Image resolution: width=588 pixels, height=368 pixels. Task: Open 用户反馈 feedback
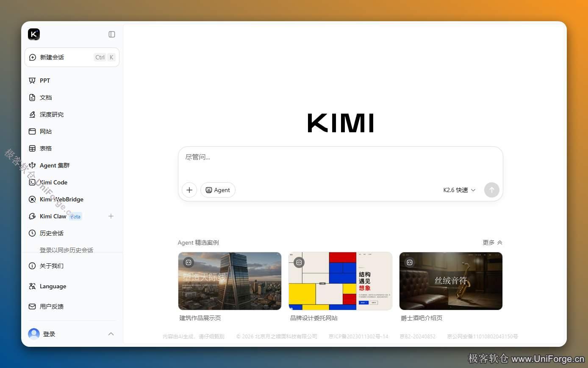tap(72, 307)
